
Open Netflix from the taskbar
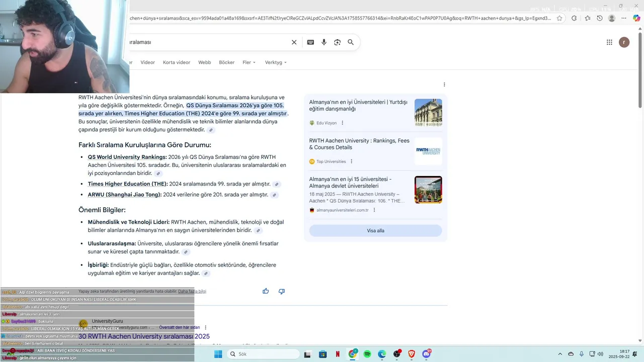coord(338,354)
